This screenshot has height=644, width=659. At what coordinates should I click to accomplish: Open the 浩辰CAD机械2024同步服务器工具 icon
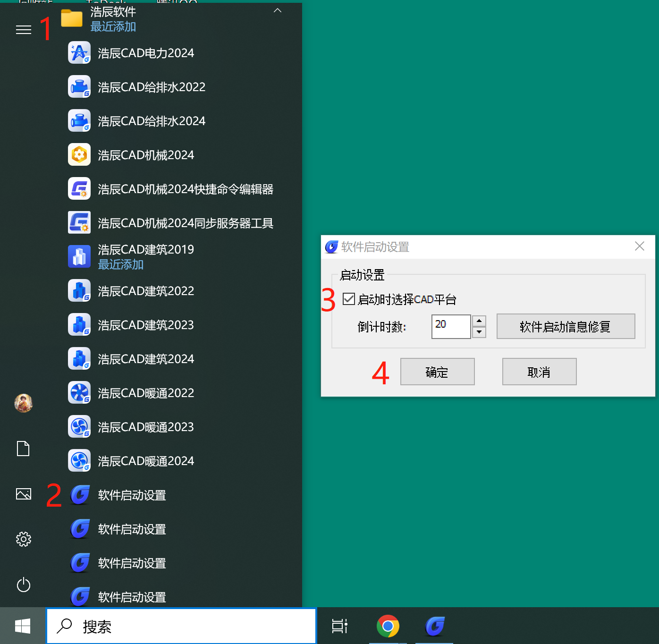[x=79, y=223]
